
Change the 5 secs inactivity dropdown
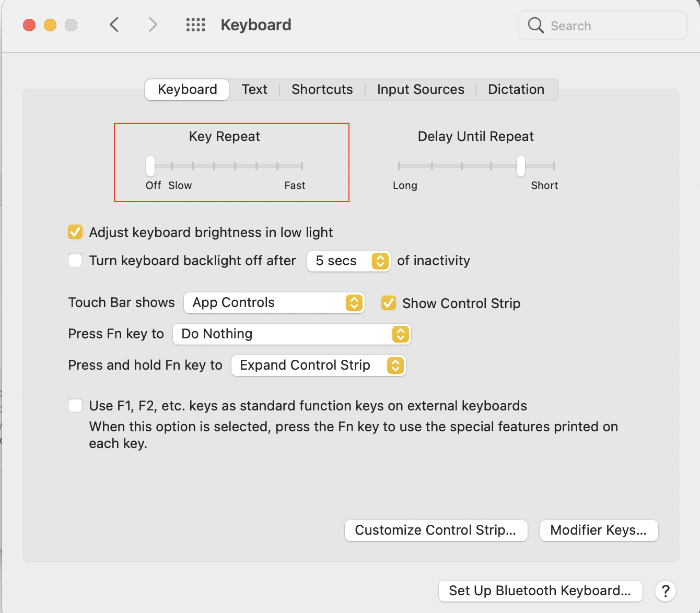click(x=348, y=261)
